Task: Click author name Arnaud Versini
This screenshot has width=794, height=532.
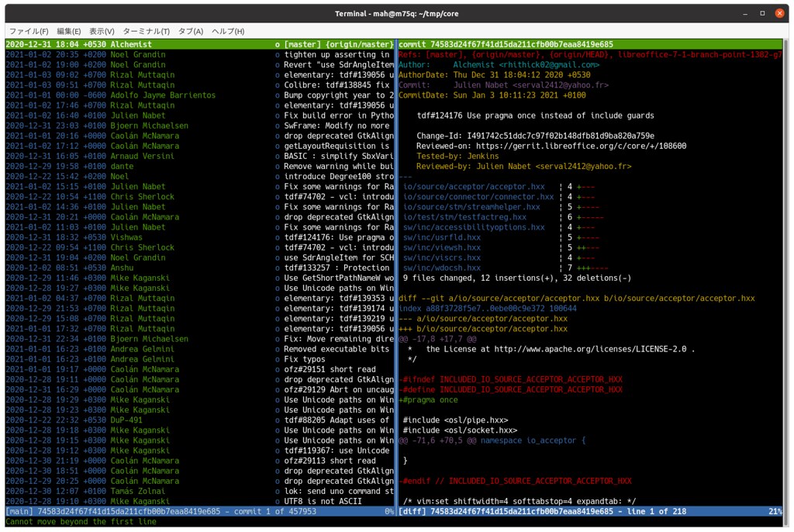Action: [x=143, y=156]
